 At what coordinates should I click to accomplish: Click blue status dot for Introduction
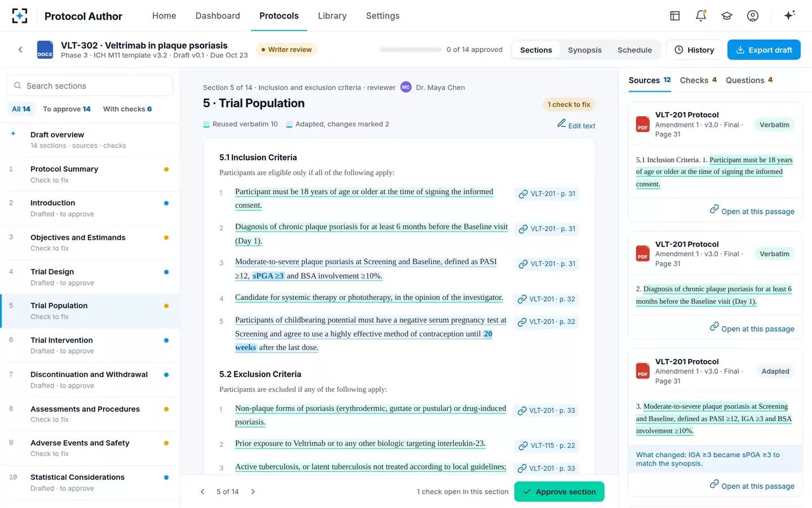(x=166, y=203)
